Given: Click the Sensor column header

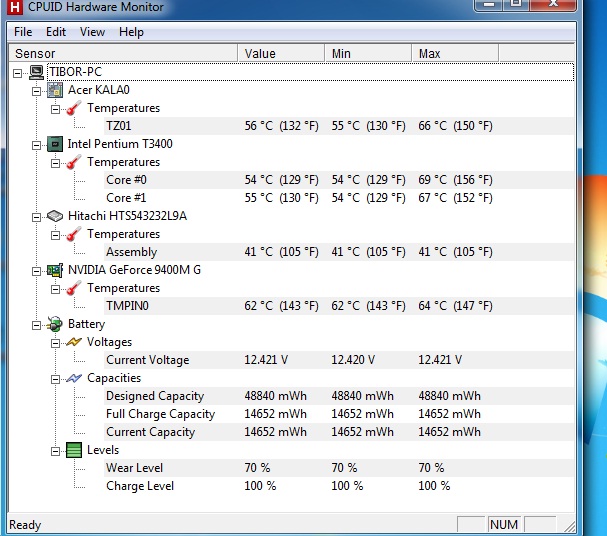Looking at the screenshot, I should pos(123,53).
